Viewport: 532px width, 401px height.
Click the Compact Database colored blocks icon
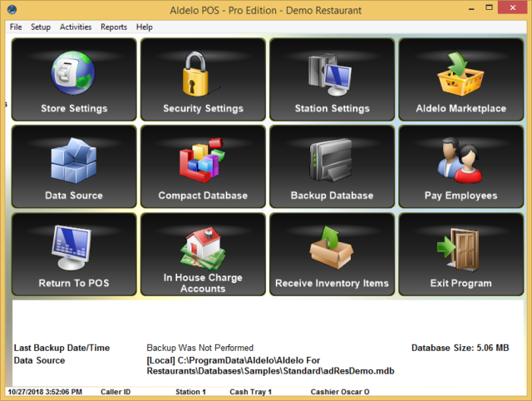click(x=203, y=161)
